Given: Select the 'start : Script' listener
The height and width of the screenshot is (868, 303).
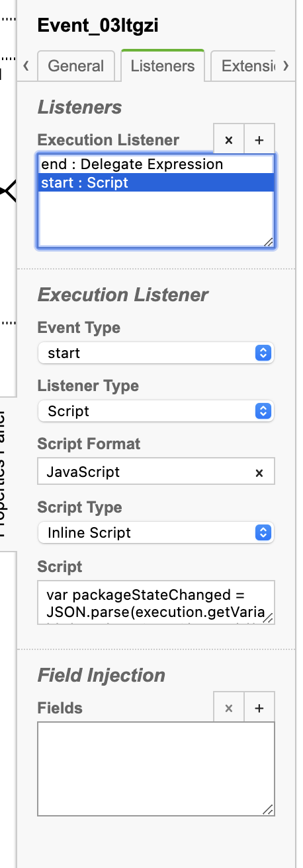Looking at the screenshot, I should [x=156, y=182].
